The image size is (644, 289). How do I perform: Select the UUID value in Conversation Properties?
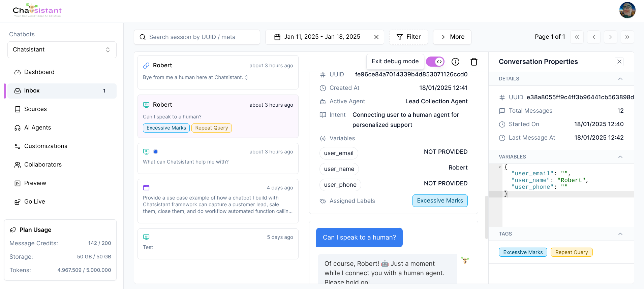click(x=580, y=97)
